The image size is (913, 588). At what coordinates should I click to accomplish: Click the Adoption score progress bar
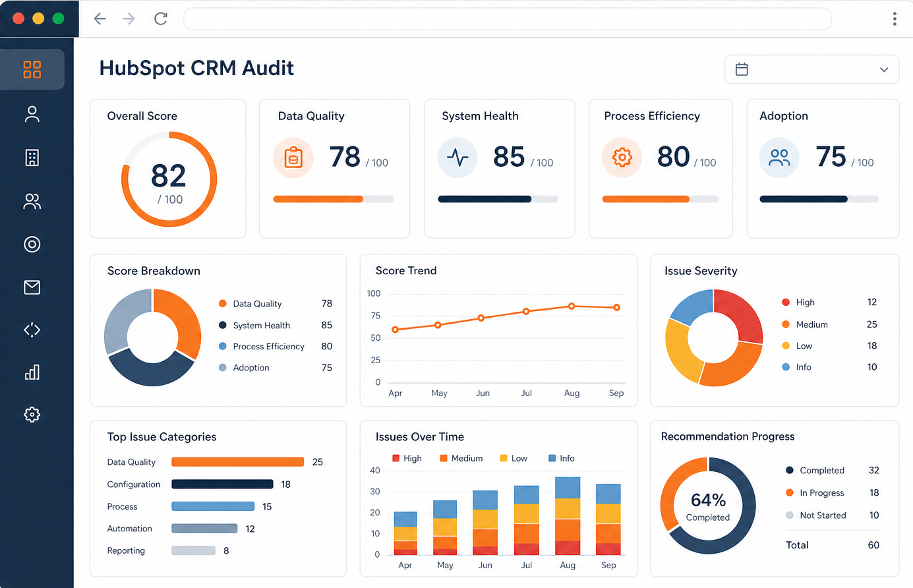coord(819,199)
